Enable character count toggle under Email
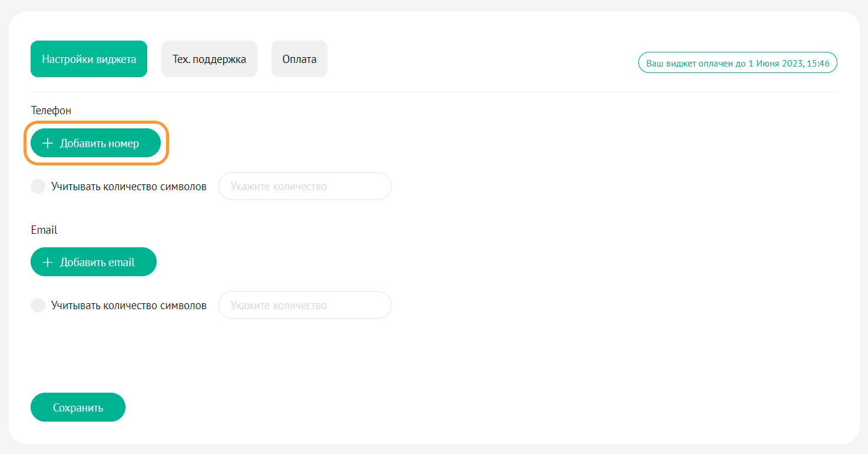The height and width of the screenshot is (454, 868). tap(38, 306)
